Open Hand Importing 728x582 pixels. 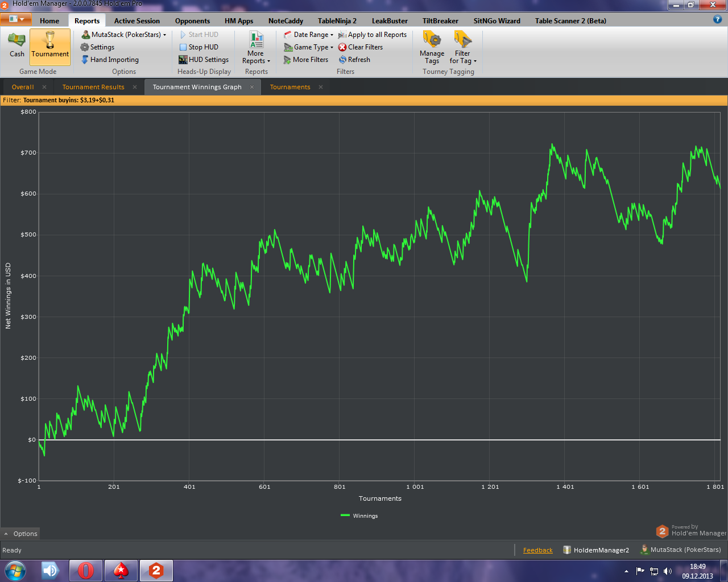click(x=110, y=60)
